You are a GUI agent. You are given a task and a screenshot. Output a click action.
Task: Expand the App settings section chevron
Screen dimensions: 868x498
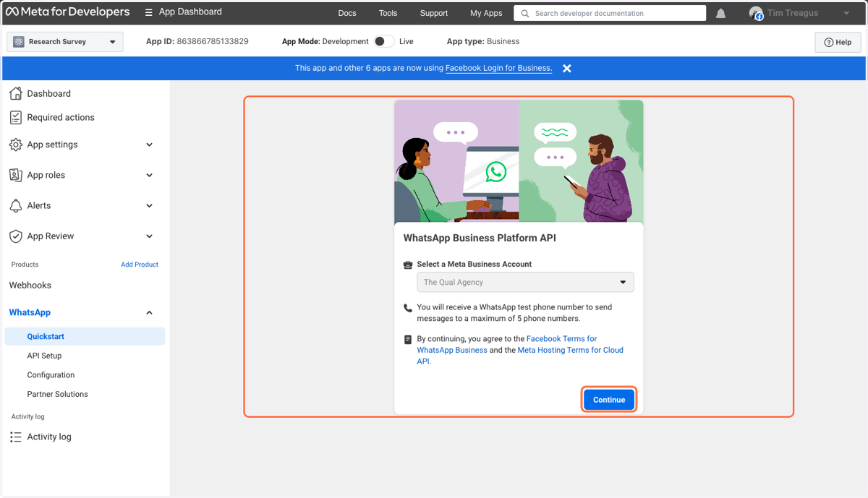(x=150, y=145)
